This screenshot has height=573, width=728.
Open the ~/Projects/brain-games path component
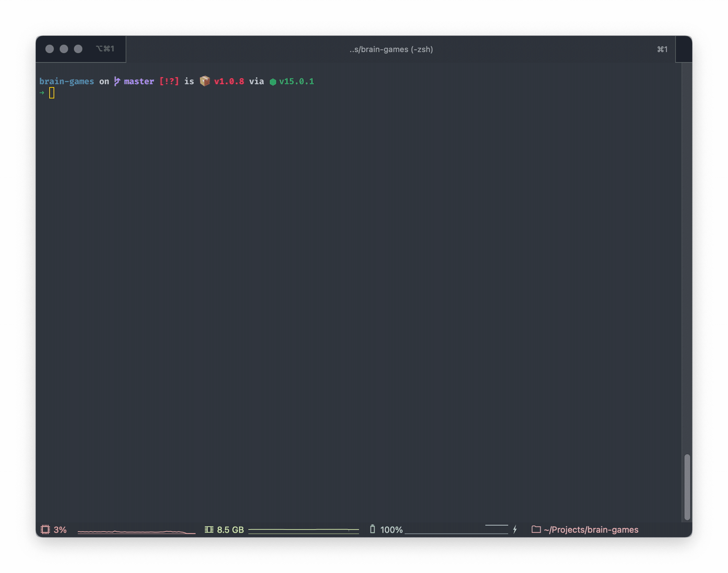pos(591,529)
